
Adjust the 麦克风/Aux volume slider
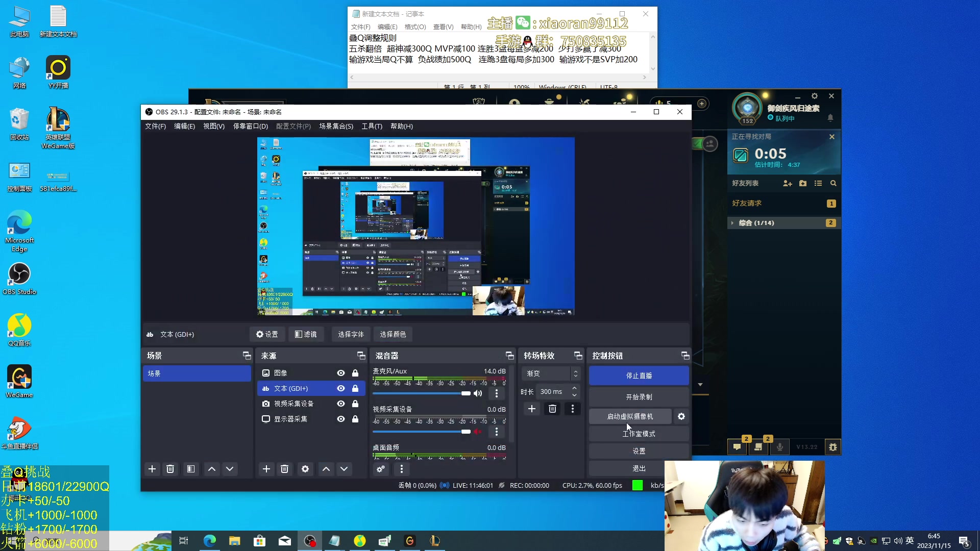point(422,393)
